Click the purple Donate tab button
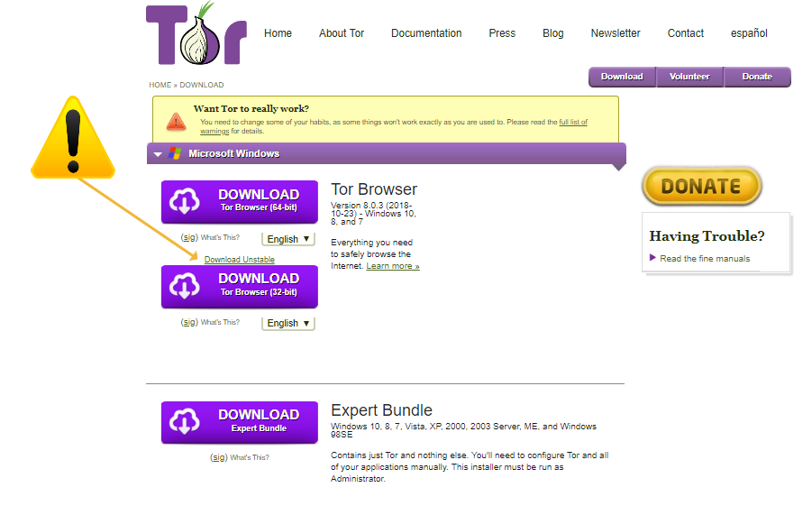This screenshot has height=515, width=812. (757, 77)
